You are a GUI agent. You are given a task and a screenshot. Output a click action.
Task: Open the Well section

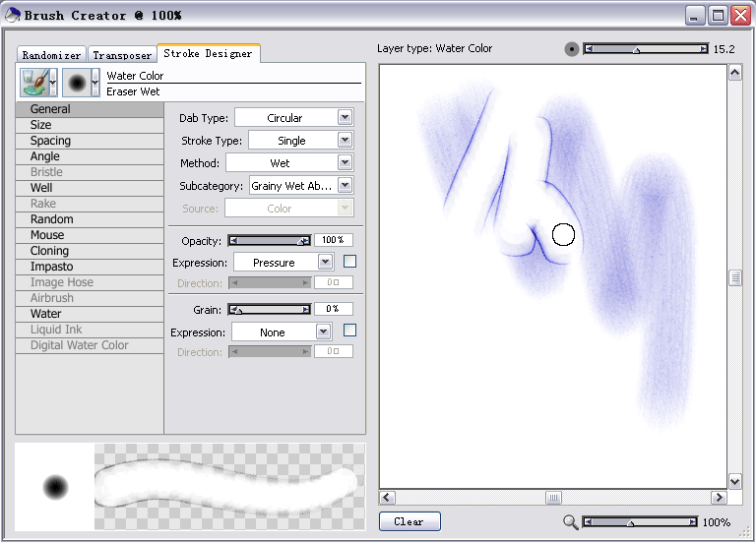[90, 188]
